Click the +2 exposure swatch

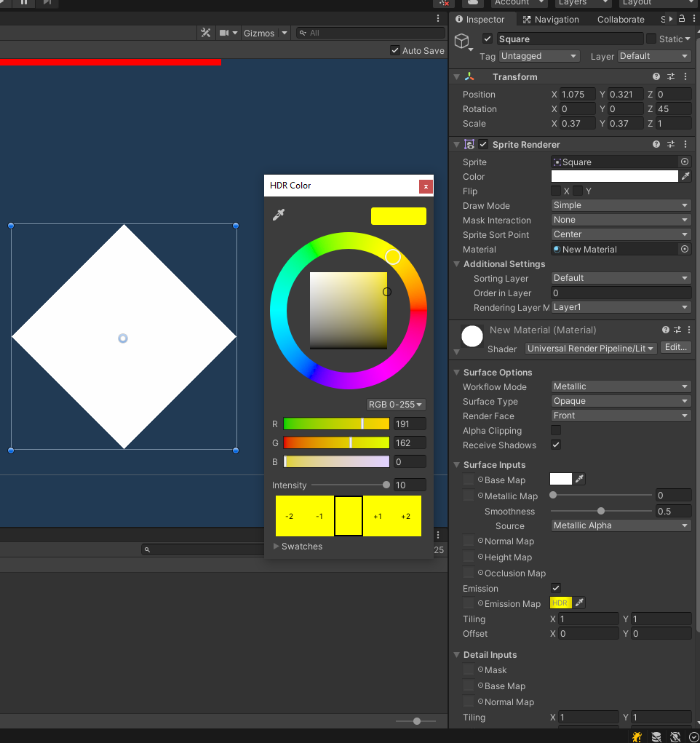[406, 516]
